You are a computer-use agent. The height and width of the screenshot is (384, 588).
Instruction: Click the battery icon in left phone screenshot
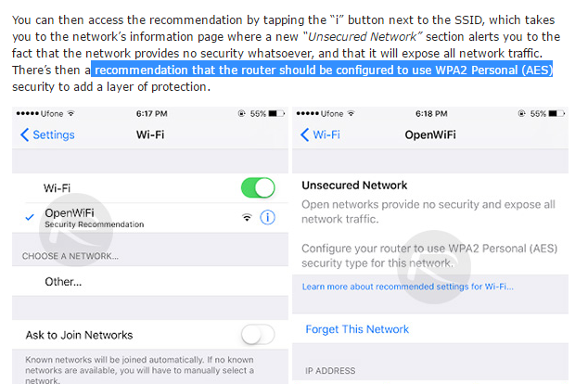(x=274, y=113)
